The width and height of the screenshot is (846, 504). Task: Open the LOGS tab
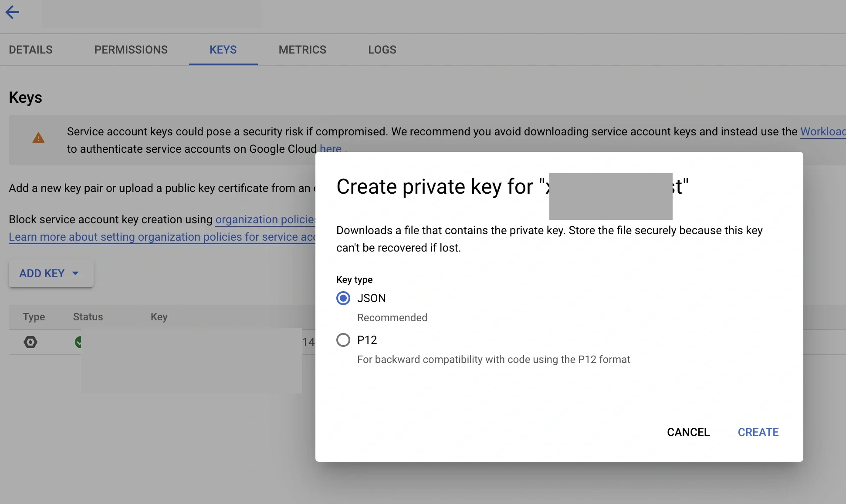pos(382,50)
